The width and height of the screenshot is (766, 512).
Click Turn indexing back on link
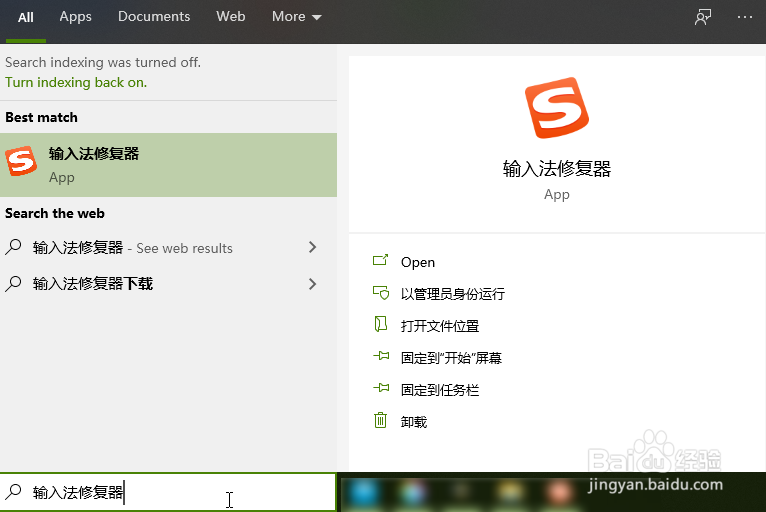[76, 82]
